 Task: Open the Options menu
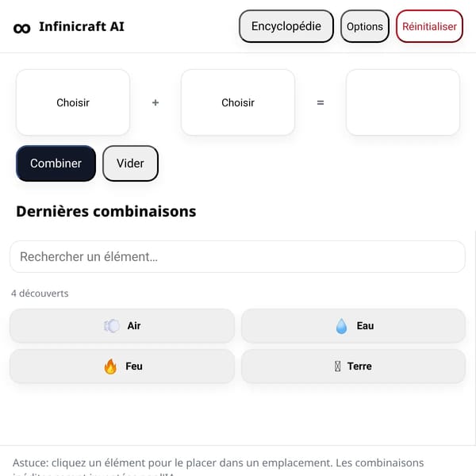pos(365,26)
